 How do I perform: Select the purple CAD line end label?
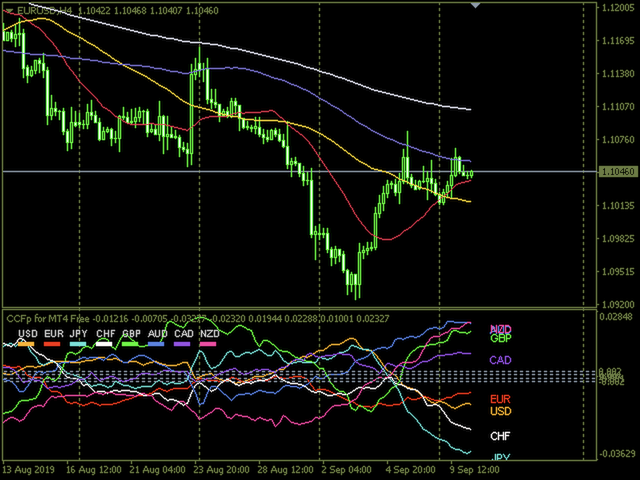[x=501, y=360]
